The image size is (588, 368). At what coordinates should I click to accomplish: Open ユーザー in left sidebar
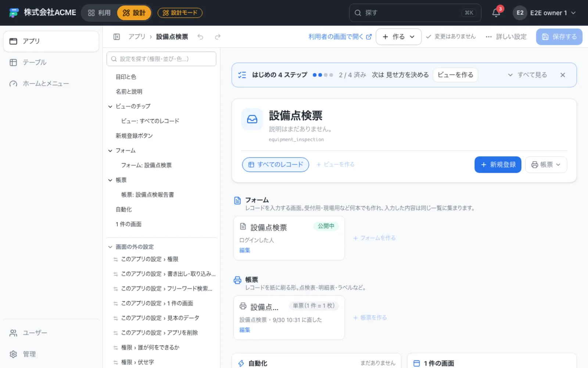coord(51,333)
